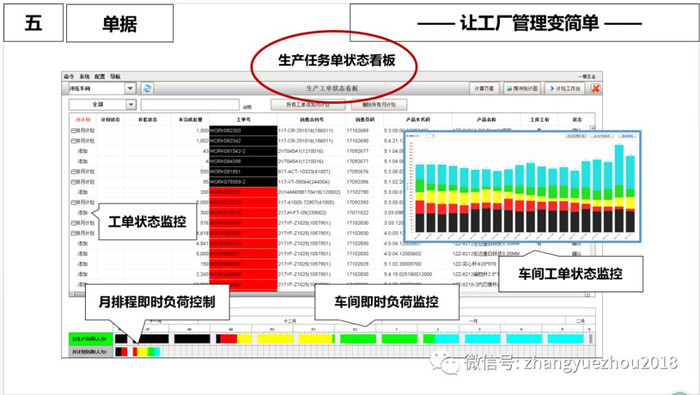Select the black WORK082303 work order cell

click(243, 130)
